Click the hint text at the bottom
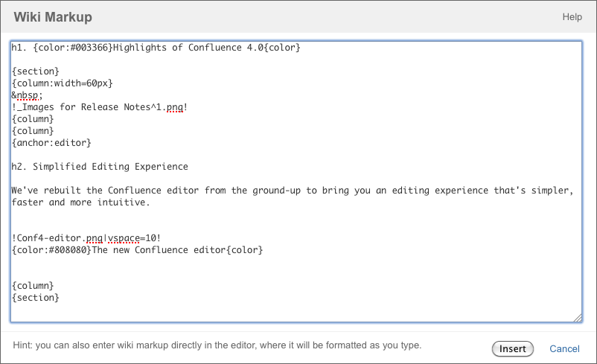 tap(217, 345)
